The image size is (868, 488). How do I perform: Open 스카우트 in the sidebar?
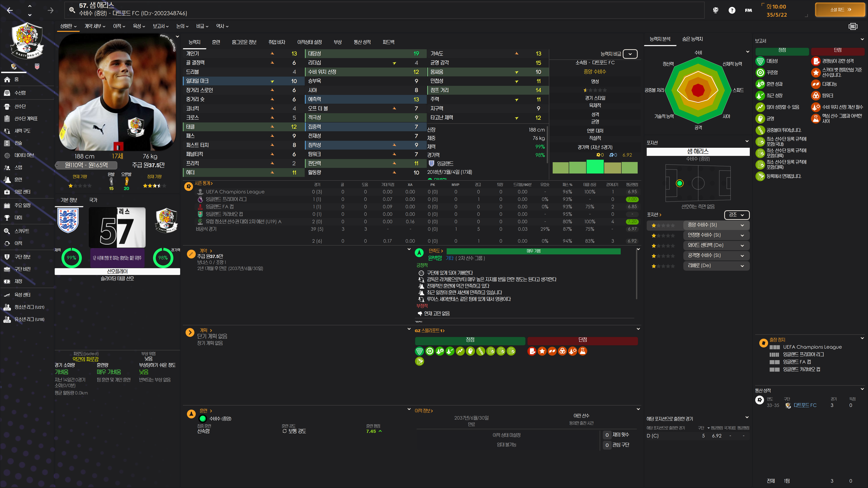point(27,231)
